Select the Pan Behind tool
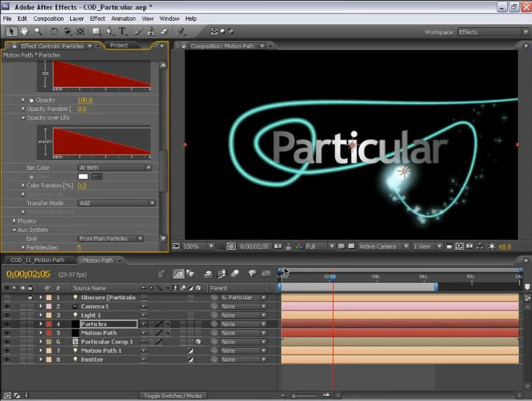The image size is (532, 401). click(x=80, y=31)
